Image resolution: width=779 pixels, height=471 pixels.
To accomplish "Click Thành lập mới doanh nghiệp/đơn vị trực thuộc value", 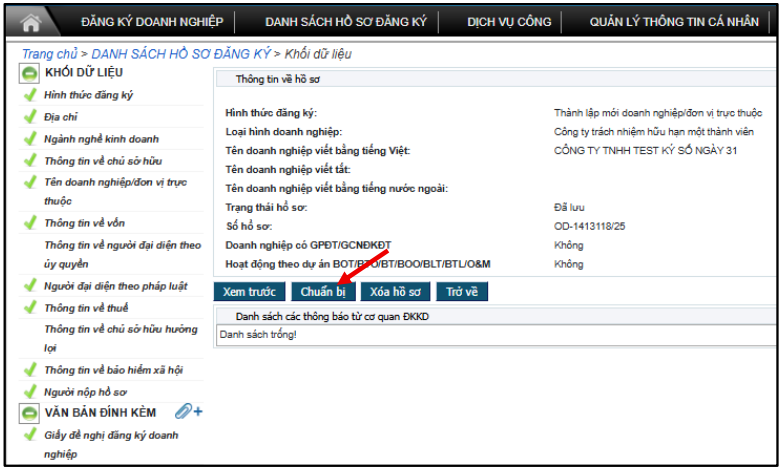I will [658, 113].
